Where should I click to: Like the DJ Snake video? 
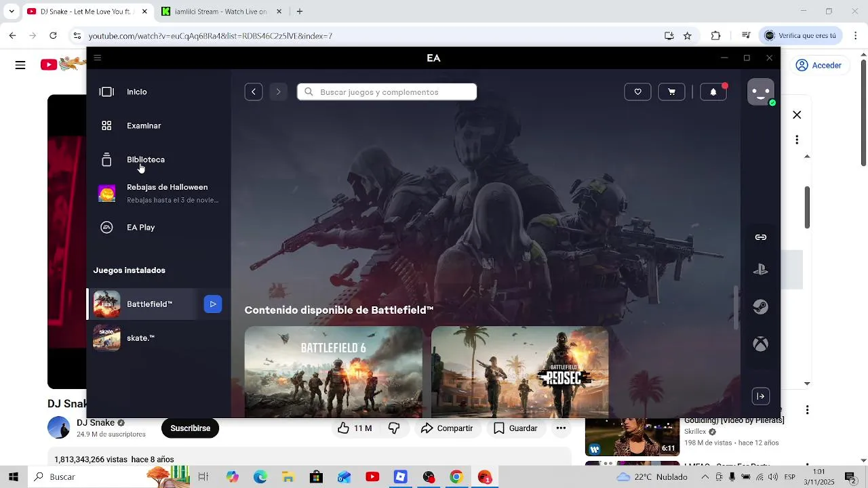point(355,428)
